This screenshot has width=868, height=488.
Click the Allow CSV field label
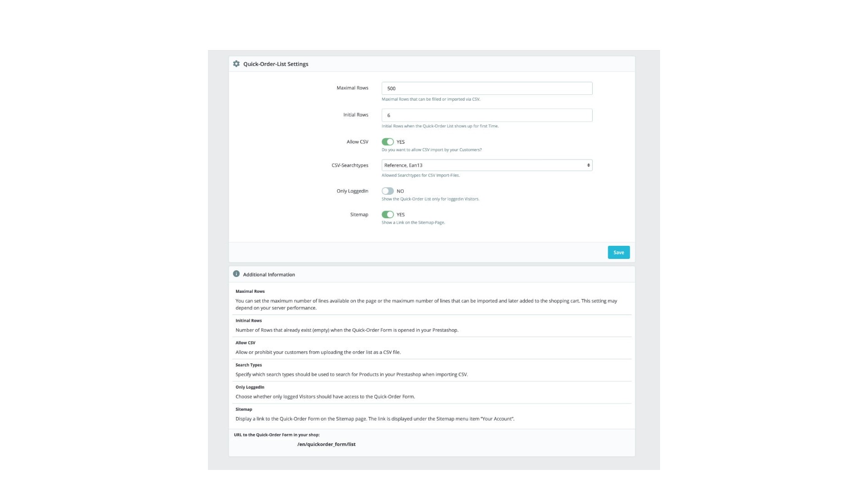pyautogui.click(x=357, y=142)
